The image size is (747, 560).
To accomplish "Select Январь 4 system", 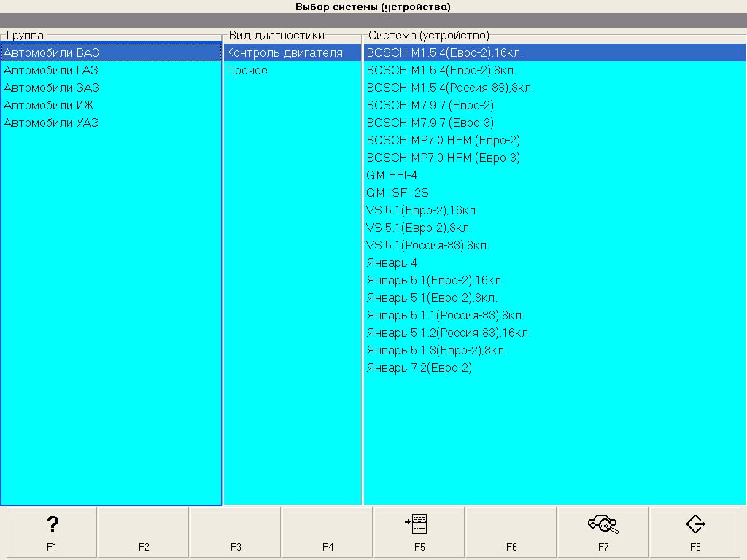I will click(x=555, y=262).
